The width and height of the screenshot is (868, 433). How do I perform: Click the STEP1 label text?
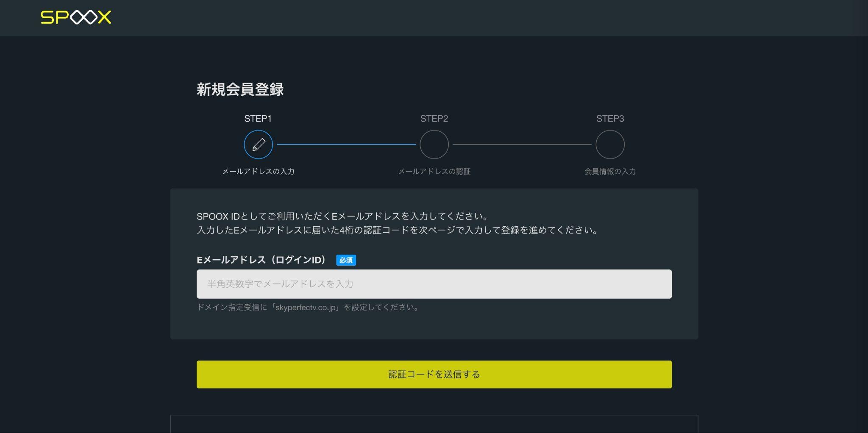tap(258, 119)
